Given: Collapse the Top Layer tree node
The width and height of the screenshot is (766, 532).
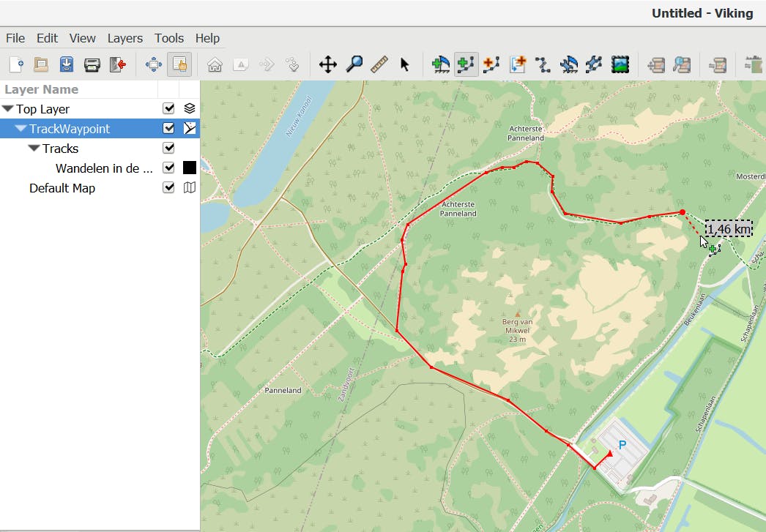Looking at the screenshot, I should coord(7,108).
